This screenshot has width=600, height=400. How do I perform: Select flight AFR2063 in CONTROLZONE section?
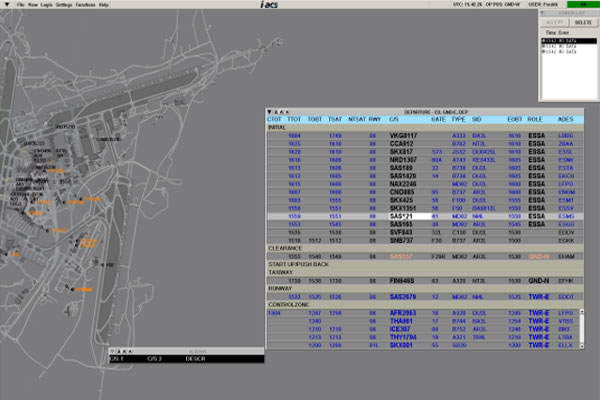coord(403,313)
